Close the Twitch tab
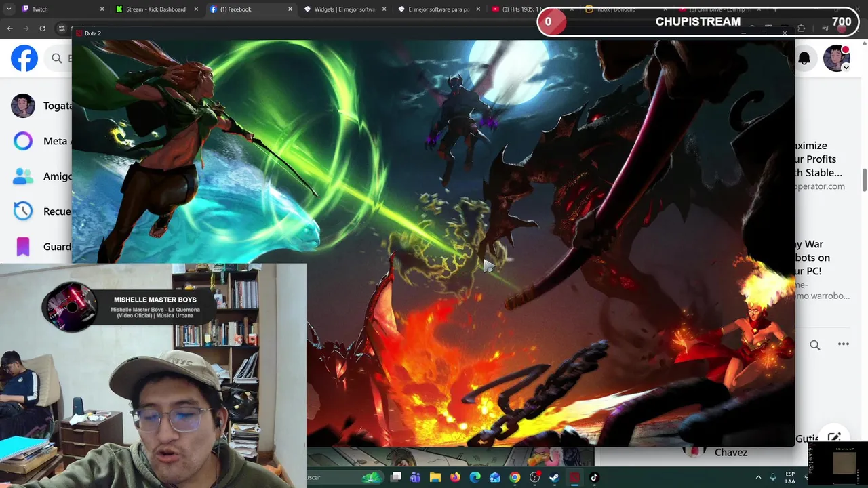Image resolution: width=868 pixels, height=488 pixels. pyautogui.click(x=102, y=9)
